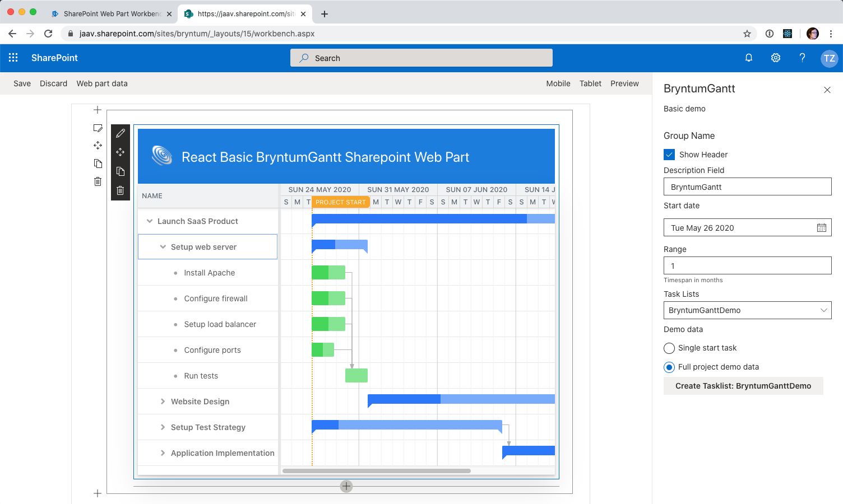
Task: Click the duplicate web part icon
Action: pyautogui.click(x=121, y=171)
